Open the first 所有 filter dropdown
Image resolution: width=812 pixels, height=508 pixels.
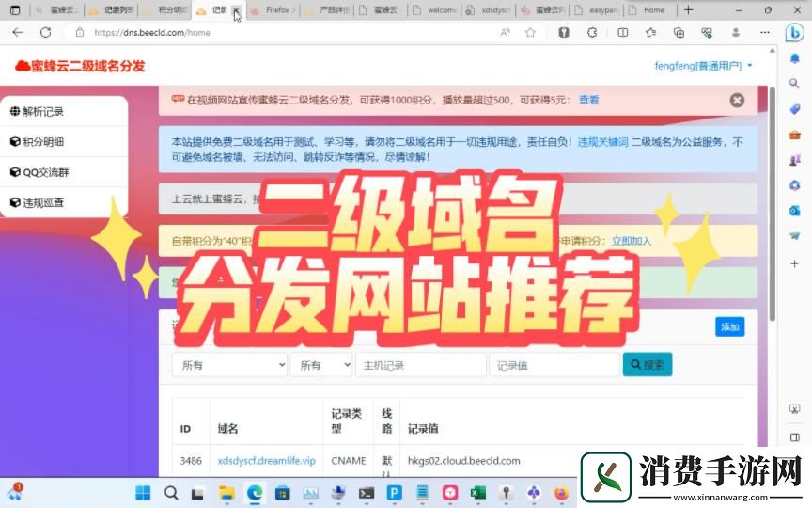pyautogui.click(x=230, y=365)
